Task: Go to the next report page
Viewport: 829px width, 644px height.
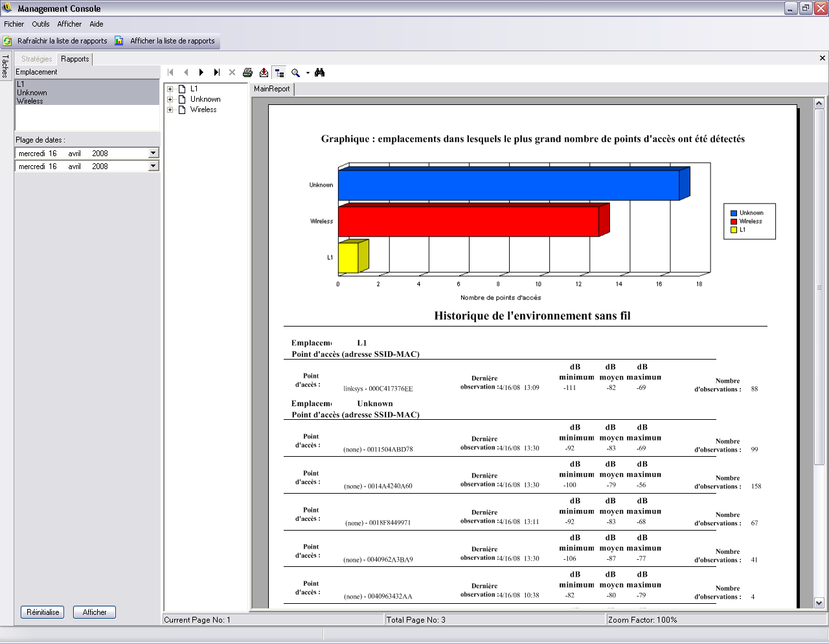Action: [x=201, y=73]
